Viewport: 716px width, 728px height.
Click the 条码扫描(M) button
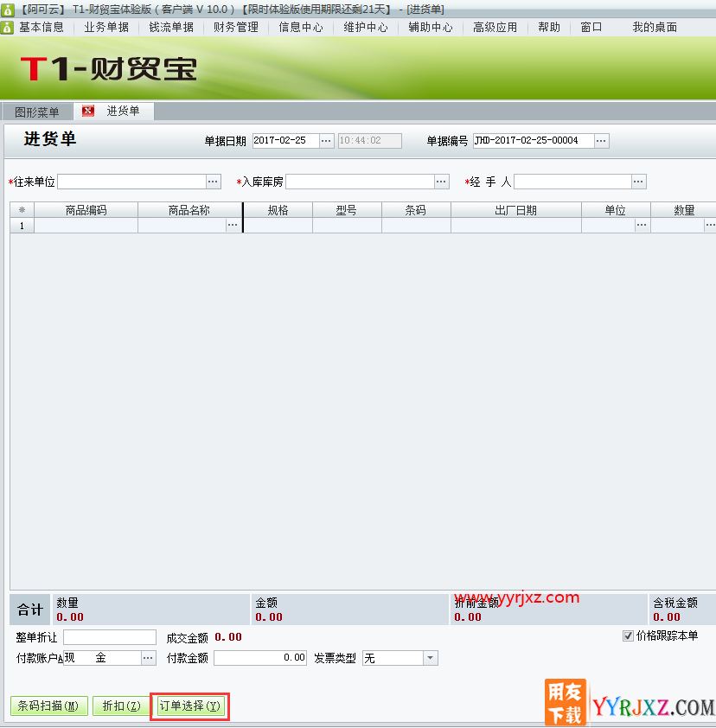pyautogui.click(x=48, y=706)
